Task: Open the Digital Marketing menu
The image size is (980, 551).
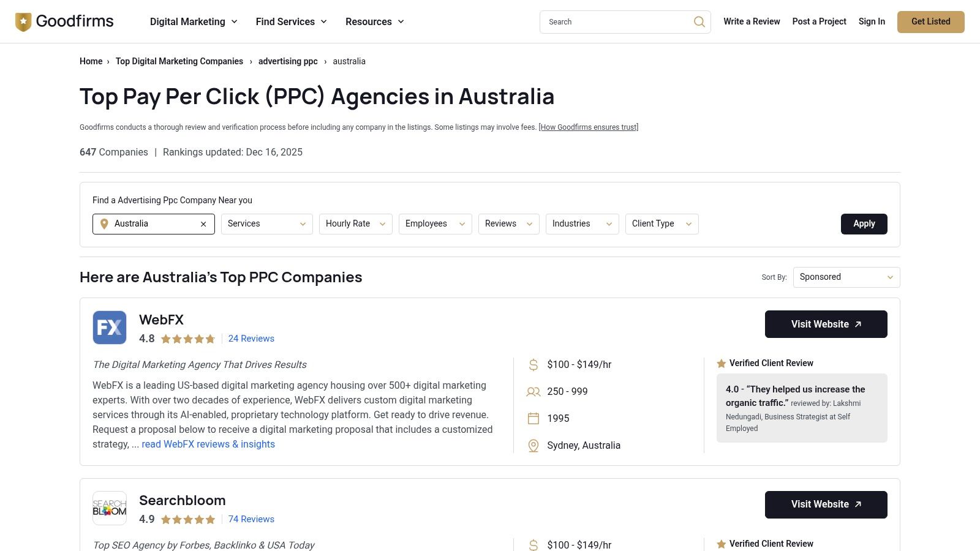Action: (194, 22)
